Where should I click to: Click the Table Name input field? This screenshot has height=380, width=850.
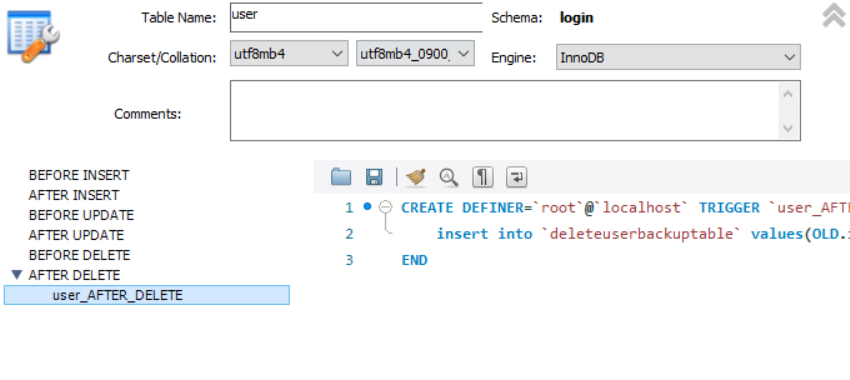point(356,17)
